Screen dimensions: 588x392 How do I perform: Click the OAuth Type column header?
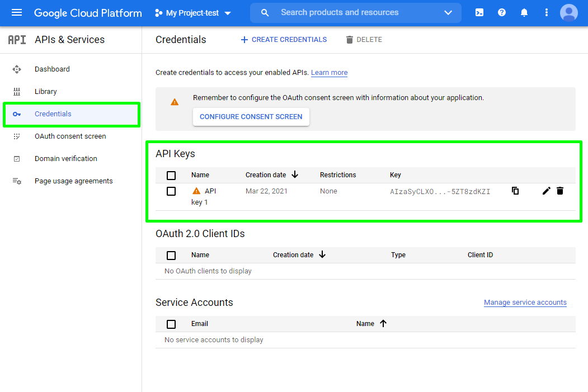coord(398,255)
